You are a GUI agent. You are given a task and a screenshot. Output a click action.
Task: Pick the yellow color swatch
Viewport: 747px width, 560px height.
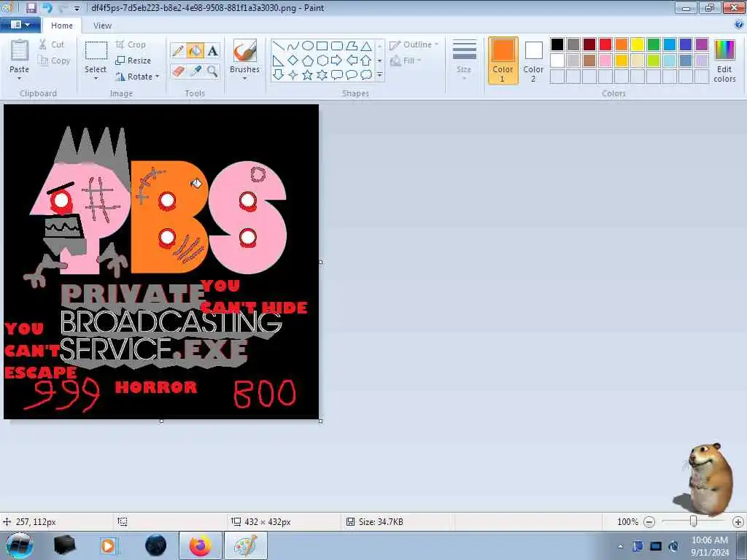(638, 44)
